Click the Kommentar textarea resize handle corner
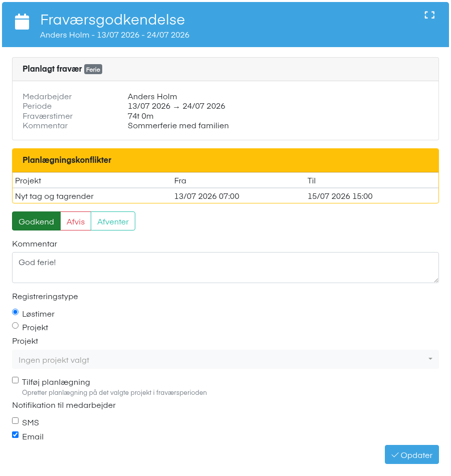 436,280
